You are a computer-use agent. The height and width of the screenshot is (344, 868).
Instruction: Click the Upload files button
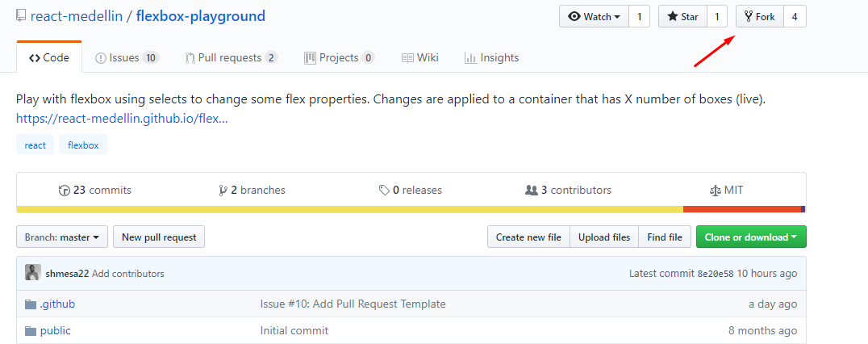(604, 237)
